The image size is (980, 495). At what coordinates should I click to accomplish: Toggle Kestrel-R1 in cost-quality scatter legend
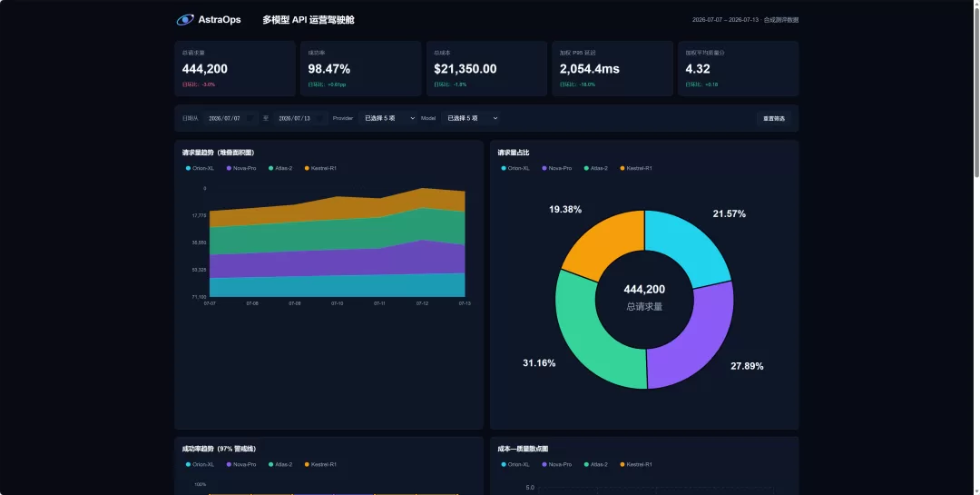[x=635, y=464]
